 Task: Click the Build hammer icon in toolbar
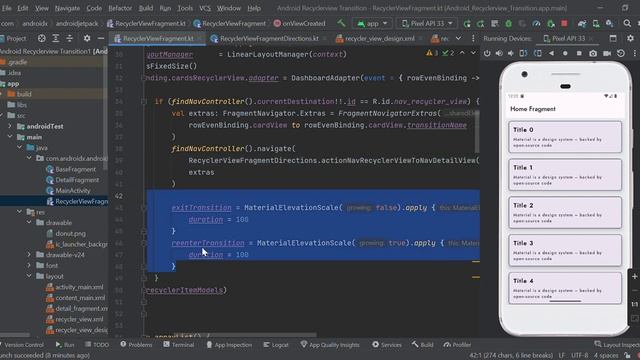[x=341, y=23]
